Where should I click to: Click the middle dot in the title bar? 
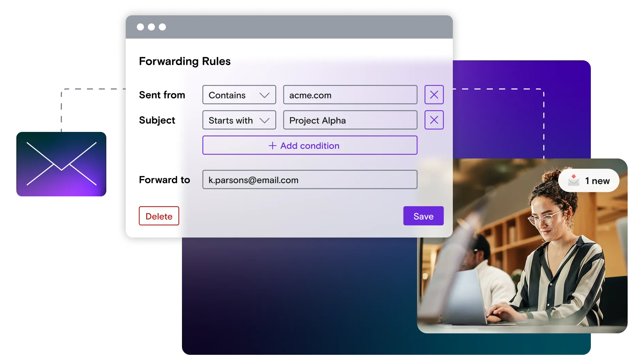click(151, 27)
